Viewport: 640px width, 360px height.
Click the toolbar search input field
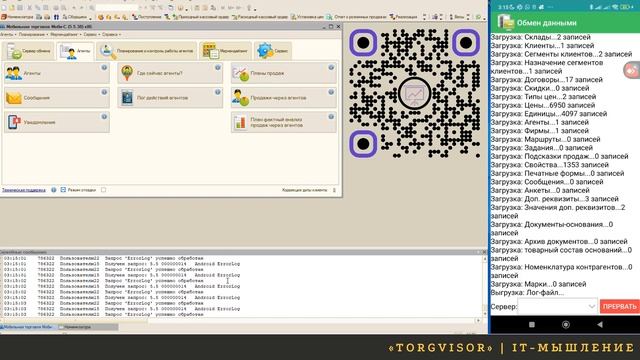[x=117, y=8]
